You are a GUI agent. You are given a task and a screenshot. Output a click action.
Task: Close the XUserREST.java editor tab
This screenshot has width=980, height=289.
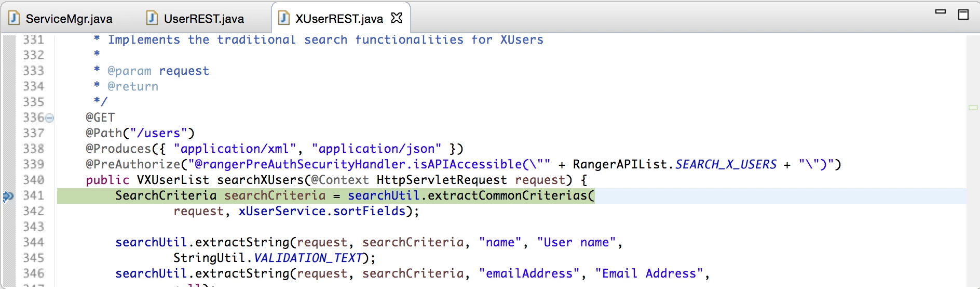point(397,18)
